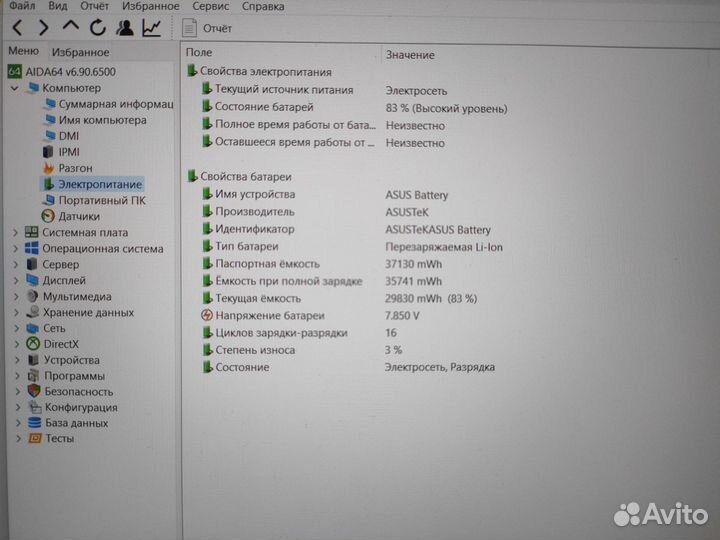
Task: Switch to the Избранное tab in the sidebar
Action: tap(80, 52)
